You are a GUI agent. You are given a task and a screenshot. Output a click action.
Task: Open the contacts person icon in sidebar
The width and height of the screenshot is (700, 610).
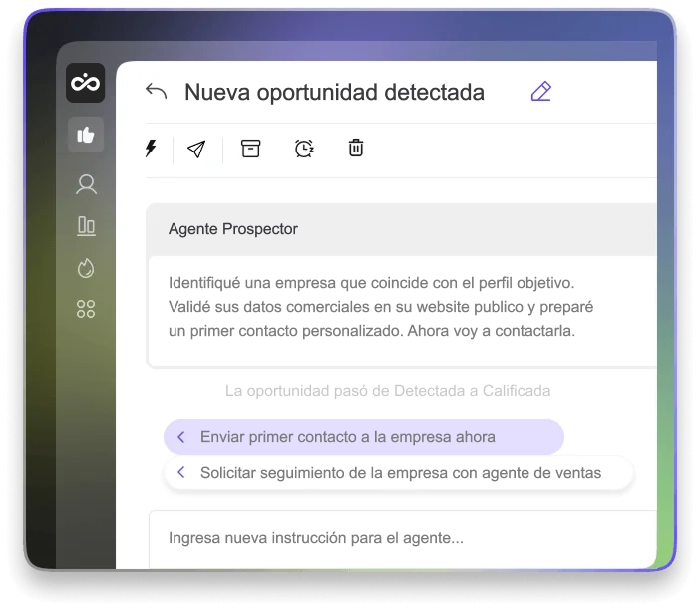tap(86, 184)
